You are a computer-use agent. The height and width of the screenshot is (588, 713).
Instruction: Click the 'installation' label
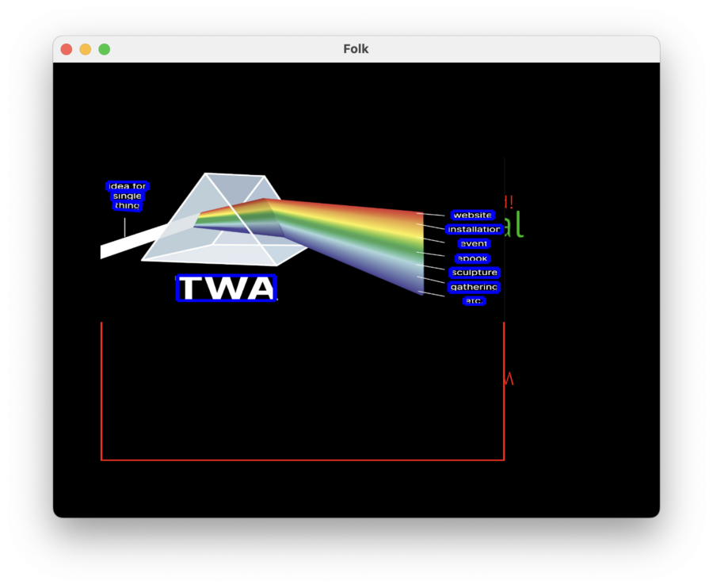pos(474,229)
